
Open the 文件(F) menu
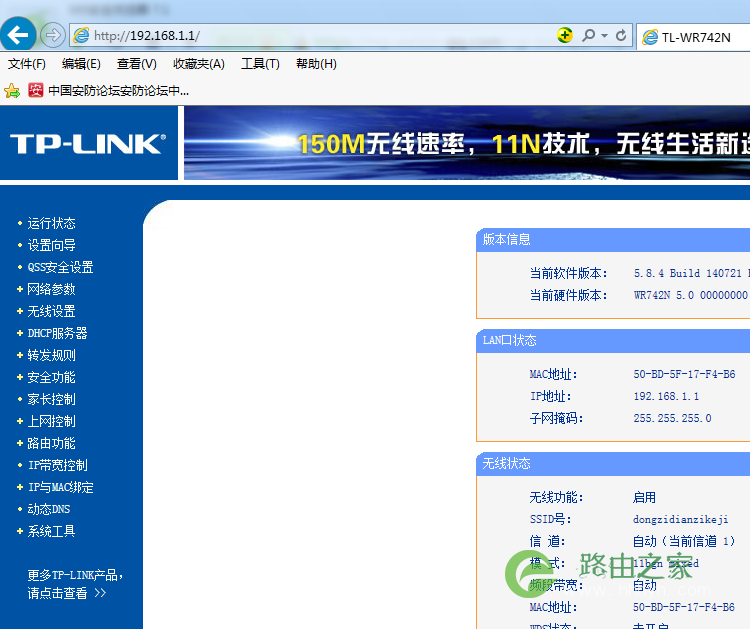(26, 64)
